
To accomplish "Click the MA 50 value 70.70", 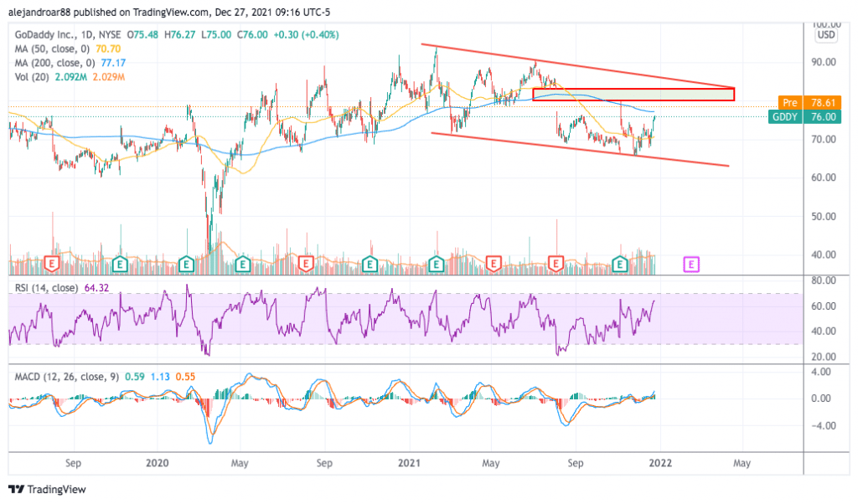I will 108,49.
